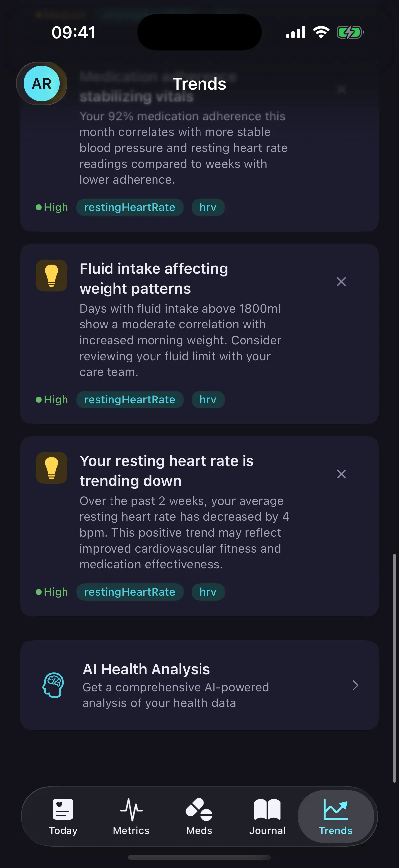Image resolution: width=399 pixels, height=868 pixels.
Task: Tap the High confidence badge on the fluid insight
Action: click(x=52, y=399)
